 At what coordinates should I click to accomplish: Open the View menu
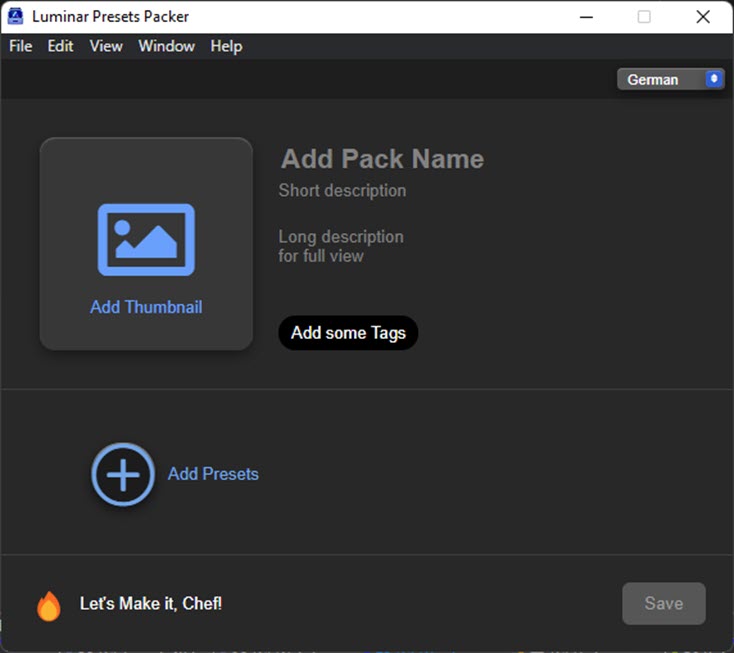[106, 46]
